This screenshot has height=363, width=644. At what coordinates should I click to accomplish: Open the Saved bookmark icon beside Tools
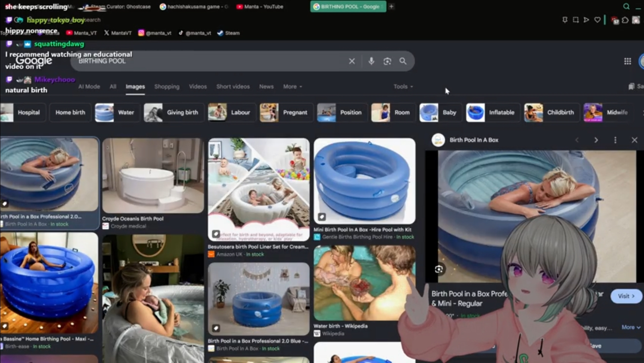coord(631,86)
